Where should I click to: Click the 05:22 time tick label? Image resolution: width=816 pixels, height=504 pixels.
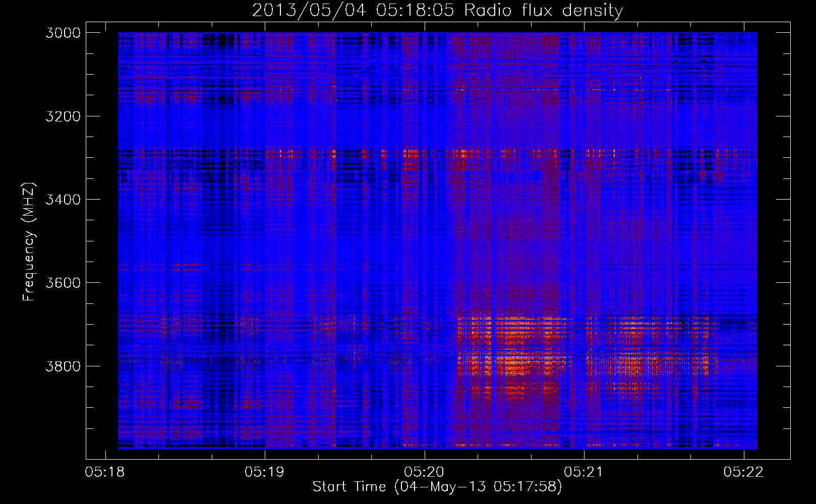coord(743,472)
